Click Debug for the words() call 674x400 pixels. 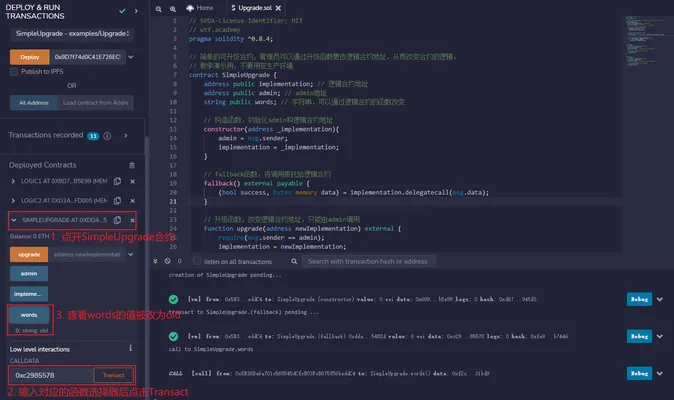(x=639, y=373)
